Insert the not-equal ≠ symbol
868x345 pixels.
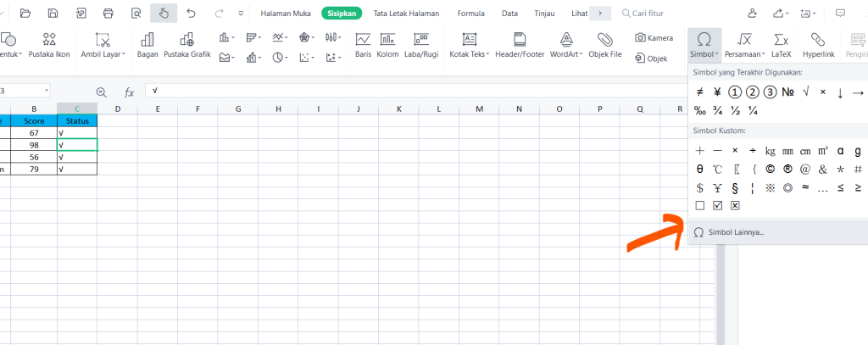pyautogui.click(x=699, y=92)
